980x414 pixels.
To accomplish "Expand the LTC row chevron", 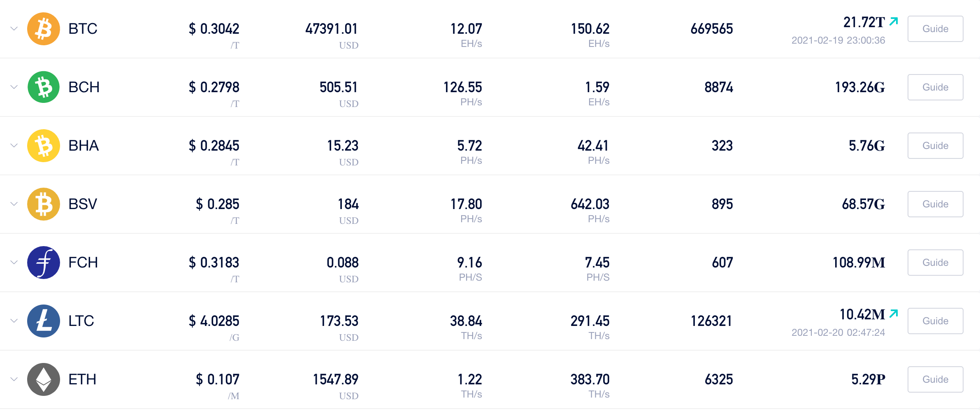I will (14, 321).
